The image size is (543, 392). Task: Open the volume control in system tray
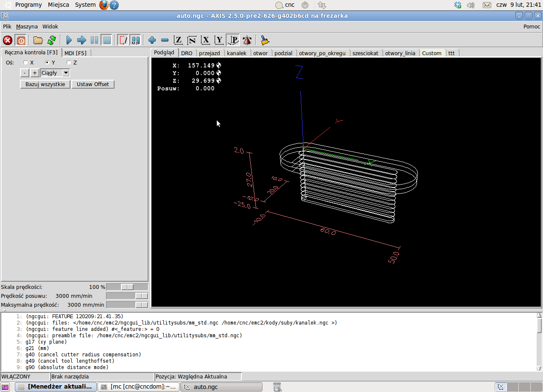(470, 5)
